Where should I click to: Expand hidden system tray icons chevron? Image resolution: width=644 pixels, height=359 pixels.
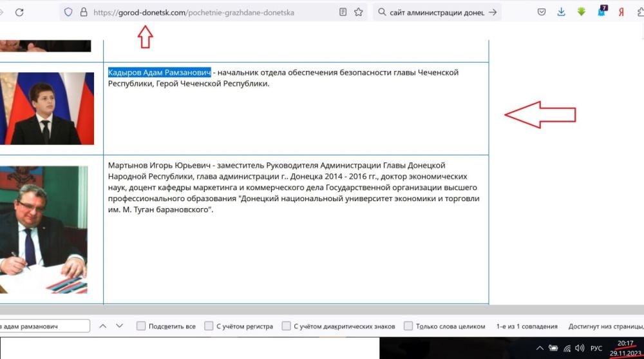pyautogui.click(x=540, y=348)
